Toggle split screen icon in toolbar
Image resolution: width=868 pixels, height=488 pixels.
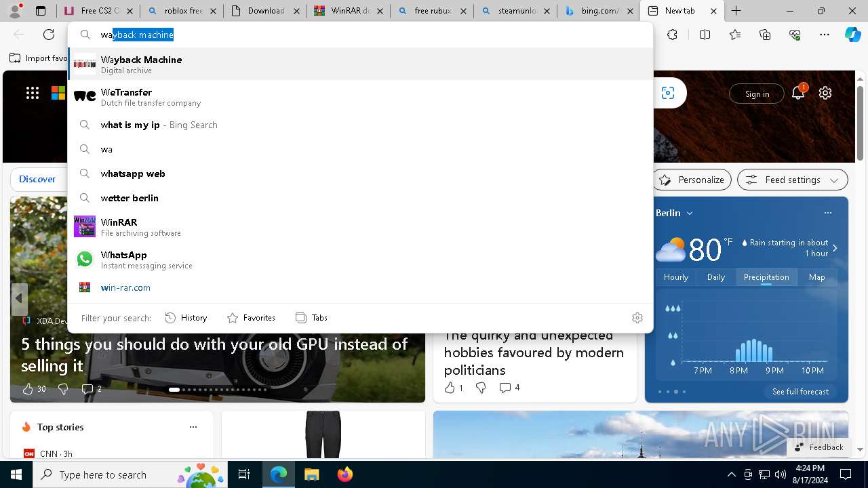pos(705,35)
